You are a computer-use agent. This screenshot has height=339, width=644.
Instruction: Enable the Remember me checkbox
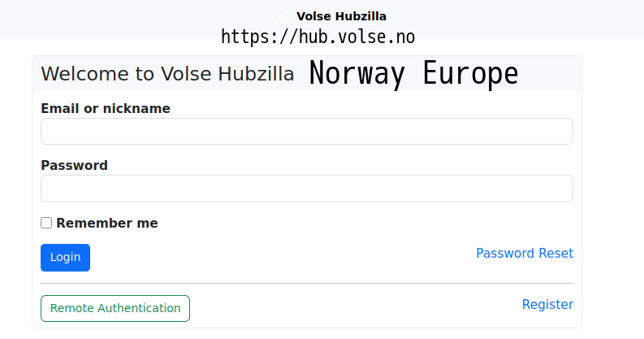coord(46,223)
